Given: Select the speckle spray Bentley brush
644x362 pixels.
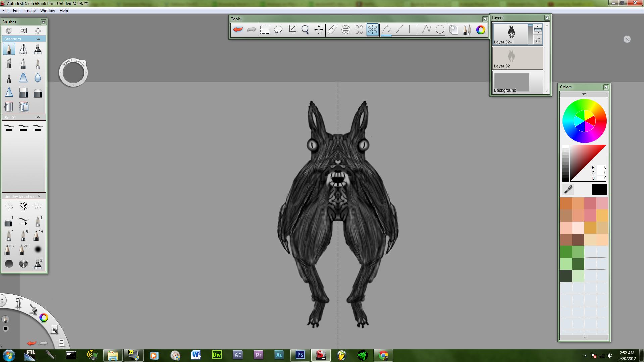Looking at the screenshot, I should [x=23, y=206].
